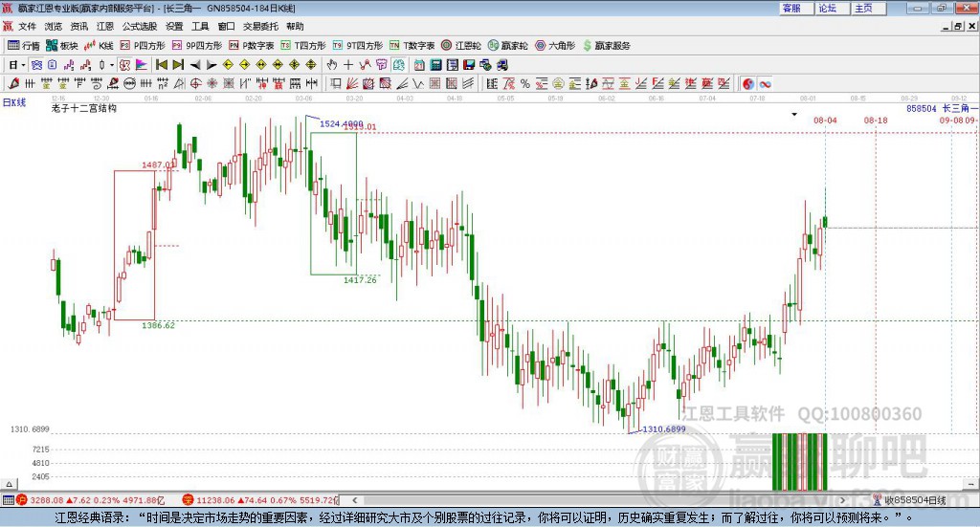Open the calculator icon

[436, 65]
